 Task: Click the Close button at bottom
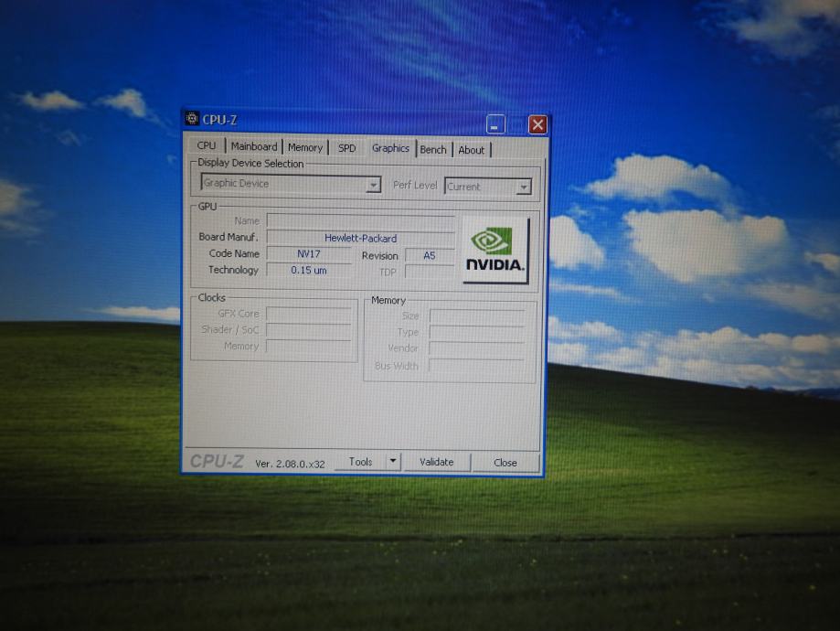(x=505, y=463)
